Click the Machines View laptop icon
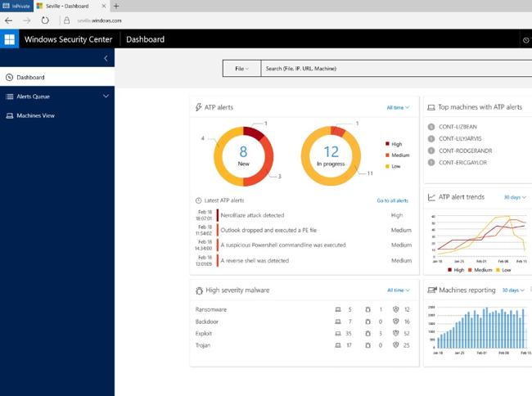The image size is (532, 396). [10, 115]
